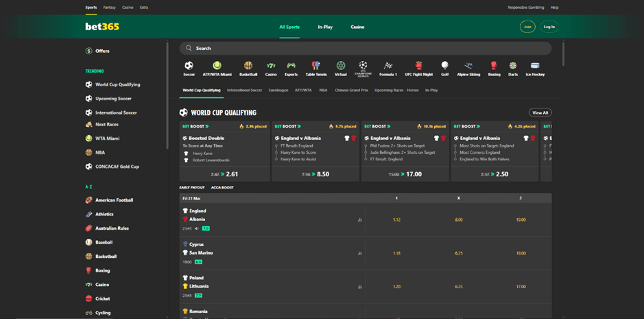Open the Ice Hockey icon
Viewport: 644px width, 319px height.
click(x=535, y=67)
